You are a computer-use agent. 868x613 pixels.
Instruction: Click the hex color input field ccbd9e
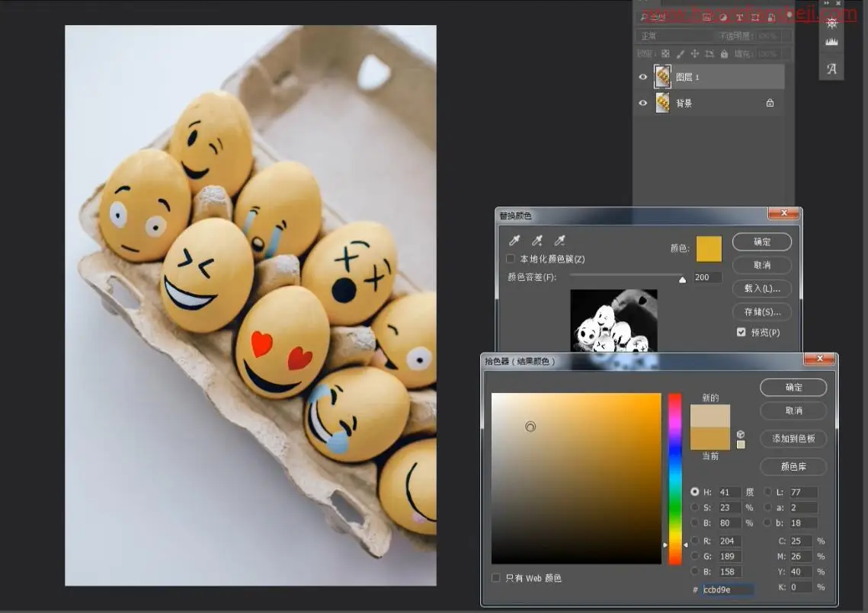727,589
